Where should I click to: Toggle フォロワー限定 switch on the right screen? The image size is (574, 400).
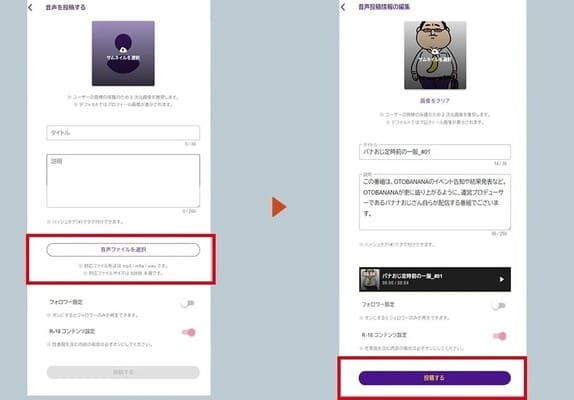pyautogui.click(x=499, y=306)
